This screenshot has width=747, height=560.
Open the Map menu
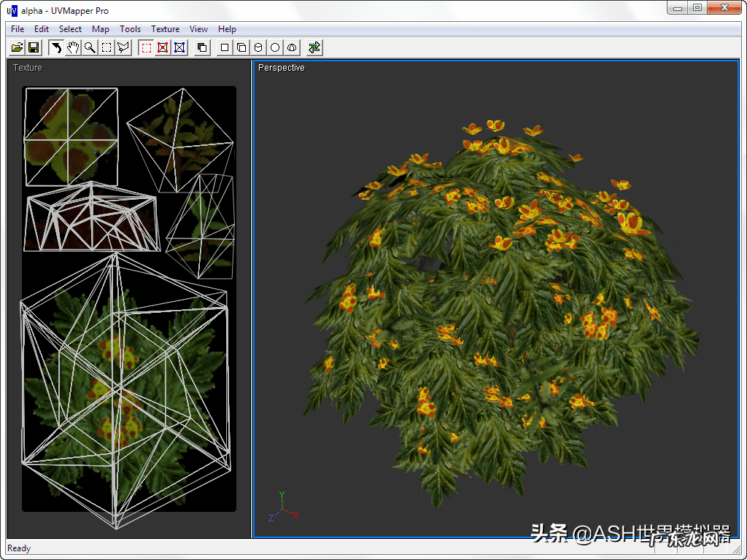tap(101, 29)
